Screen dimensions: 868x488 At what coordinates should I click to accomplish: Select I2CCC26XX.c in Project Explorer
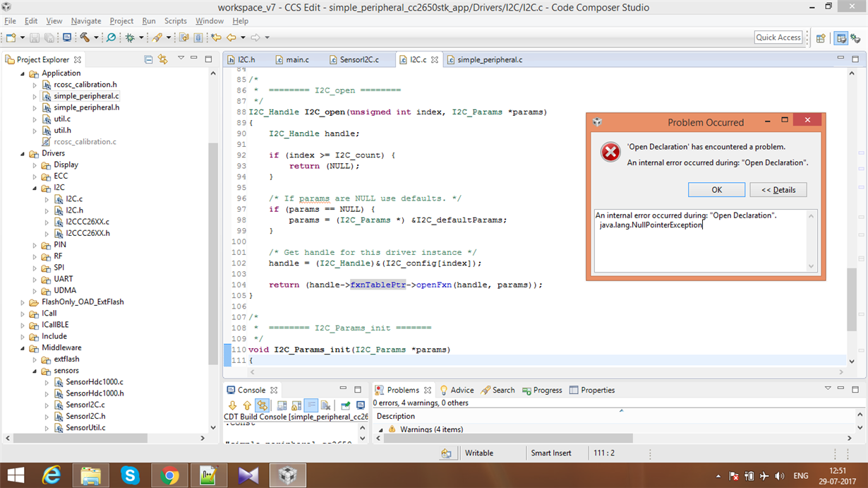coord(88,222)
